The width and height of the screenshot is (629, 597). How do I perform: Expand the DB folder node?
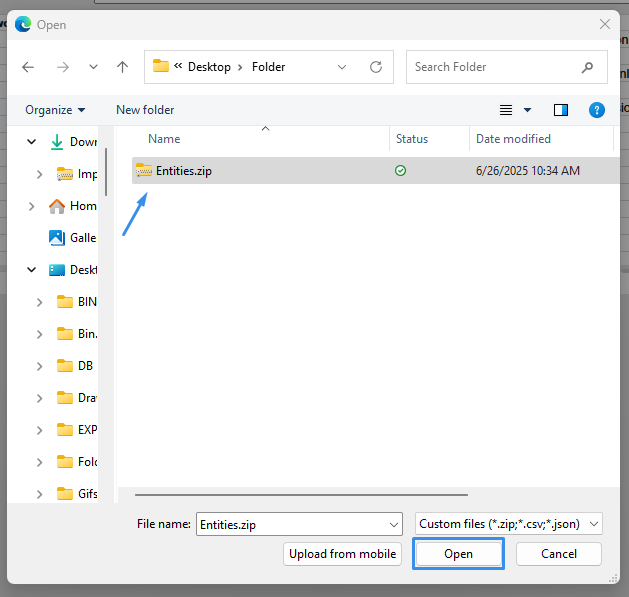(x=39, y=366)
